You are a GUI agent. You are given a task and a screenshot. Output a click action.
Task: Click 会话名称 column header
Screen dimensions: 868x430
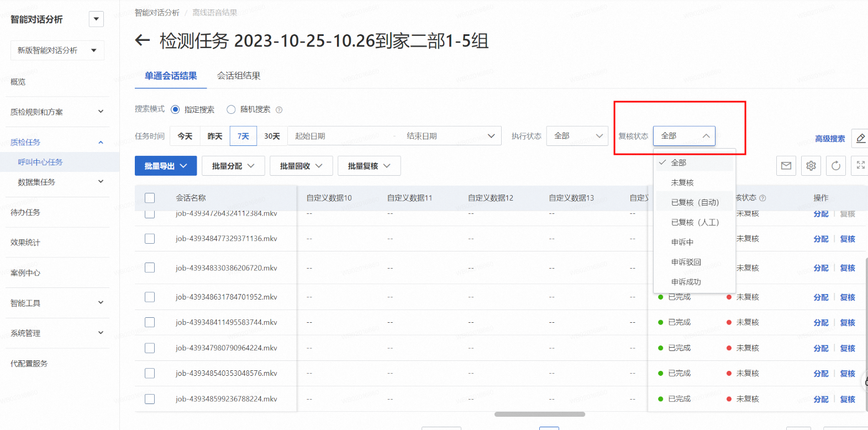[x=191, y=198]
